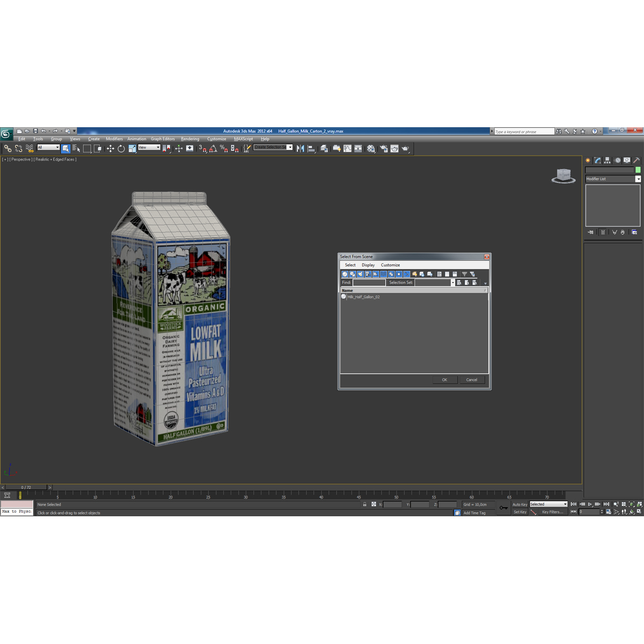Open the Edit menu
The width and height of the screenshot is (644, 644).
tap(21, 139)
